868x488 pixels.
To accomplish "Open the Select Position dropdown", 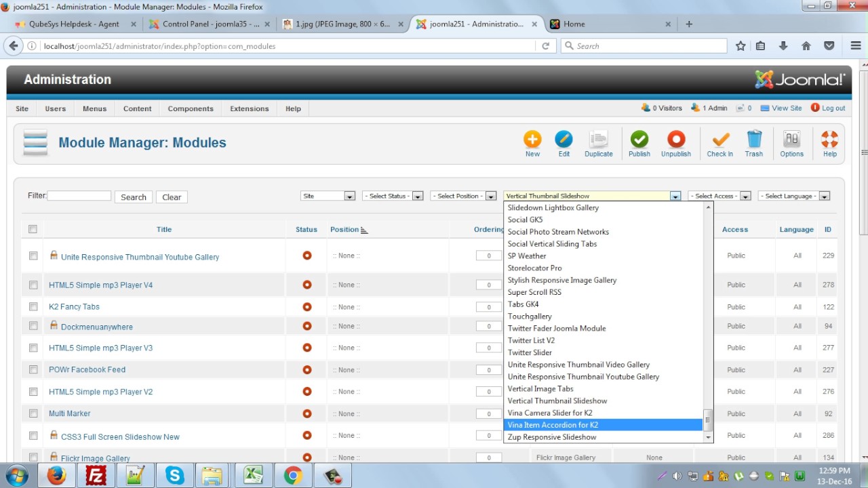I will point(464,196).
